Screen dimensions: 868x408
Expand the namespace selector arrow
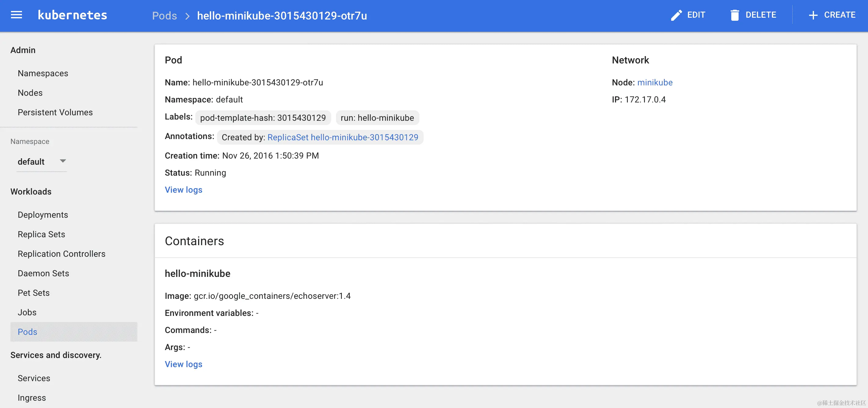(x=63, y=161)
